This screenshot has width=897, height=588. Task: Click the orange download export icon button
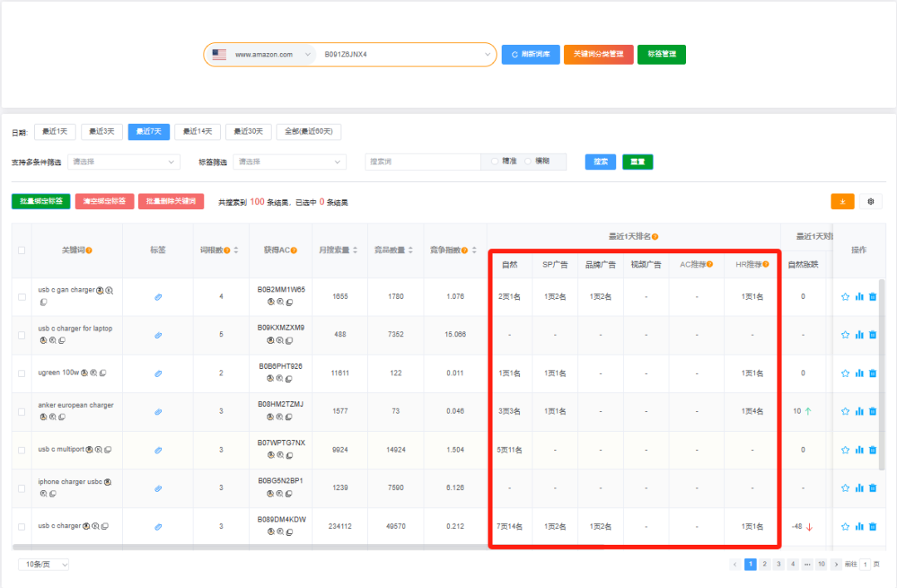(x=842, y=201)
